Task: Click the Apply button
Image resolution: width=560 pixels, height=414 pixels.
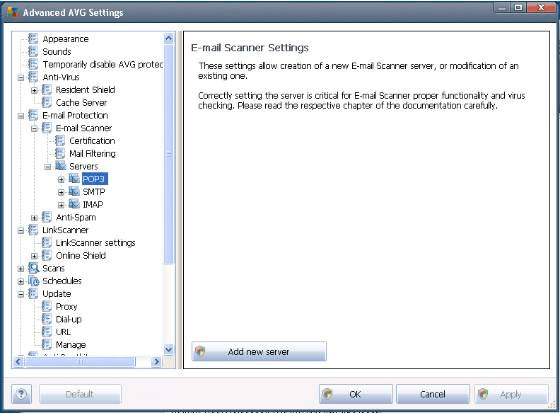Action: tap(511, 394)
